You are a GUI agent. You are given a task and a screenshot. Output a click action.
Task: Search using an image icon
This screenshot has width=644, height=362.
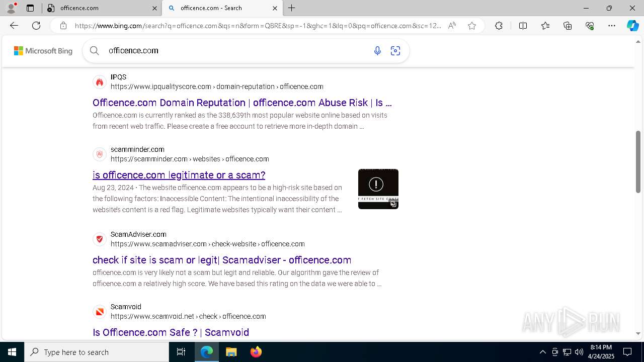tap(395, 50)
